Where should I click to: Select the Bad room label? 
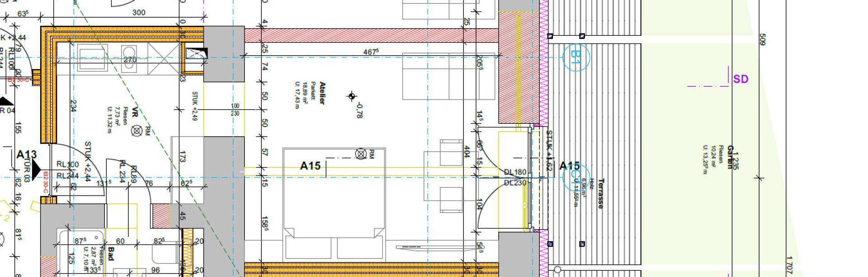111,253
